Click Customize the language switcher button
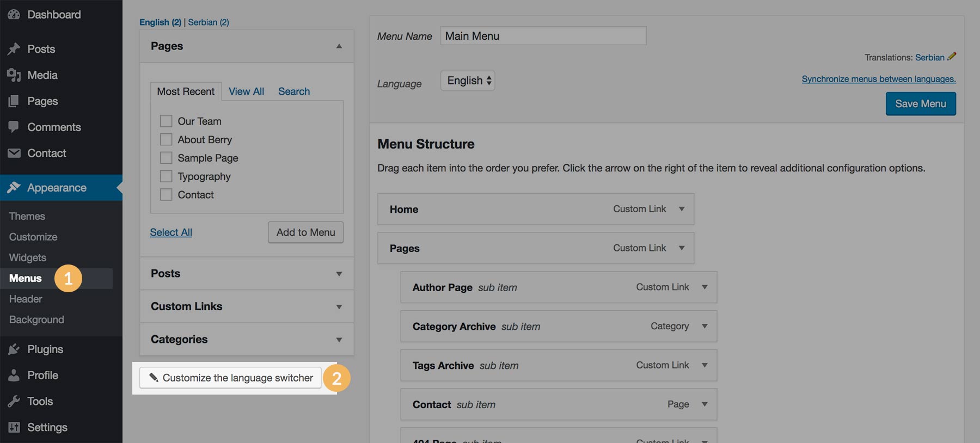Viewport: 980px width, 443px height. click(x=230, y=378)
